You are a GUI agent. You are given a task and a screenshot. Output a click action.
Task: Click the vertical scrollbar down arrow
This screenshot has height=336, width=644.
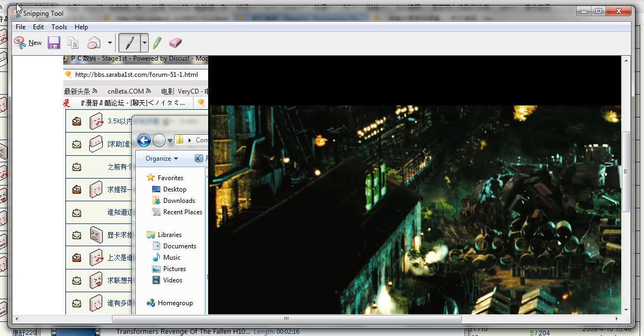tap(626, 310)
